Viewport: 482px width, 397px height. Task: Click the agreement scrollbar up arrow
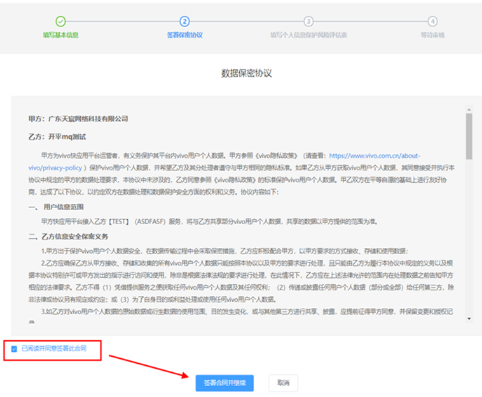tap(469, 110)
